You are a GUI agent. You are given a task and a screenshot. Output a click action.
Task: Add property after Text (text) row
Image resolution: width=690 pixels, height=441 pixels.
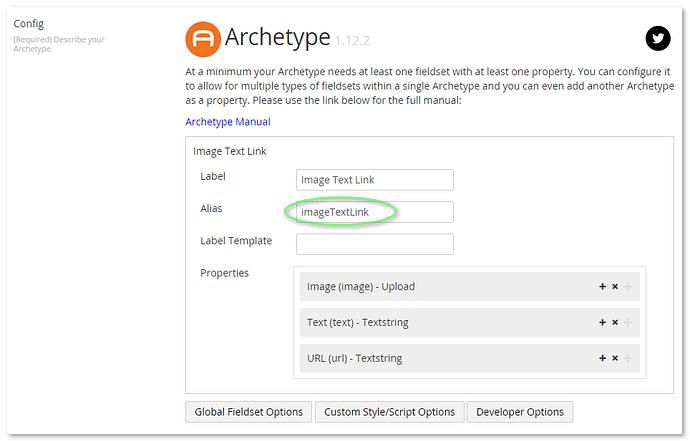602,323
